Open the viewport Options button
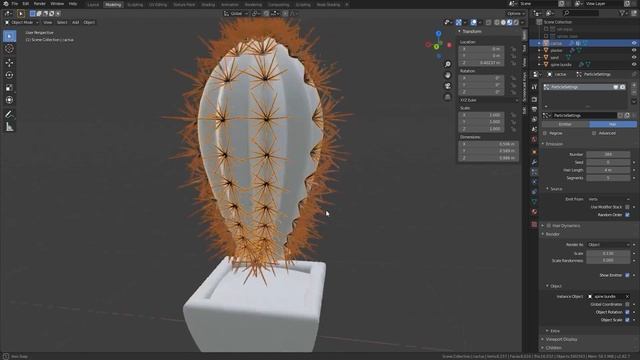 pos(516,13)
